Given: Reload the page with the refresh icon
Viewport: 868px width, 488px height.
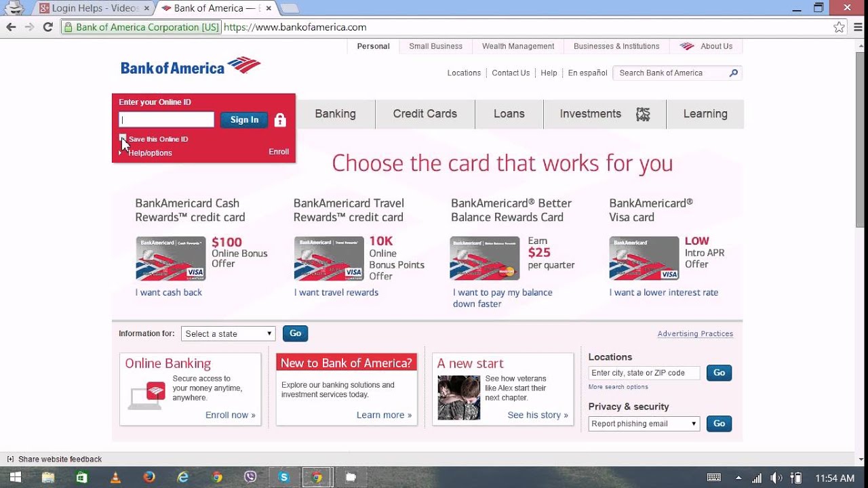Looking at the screenshot, I should tap(47, 27).
